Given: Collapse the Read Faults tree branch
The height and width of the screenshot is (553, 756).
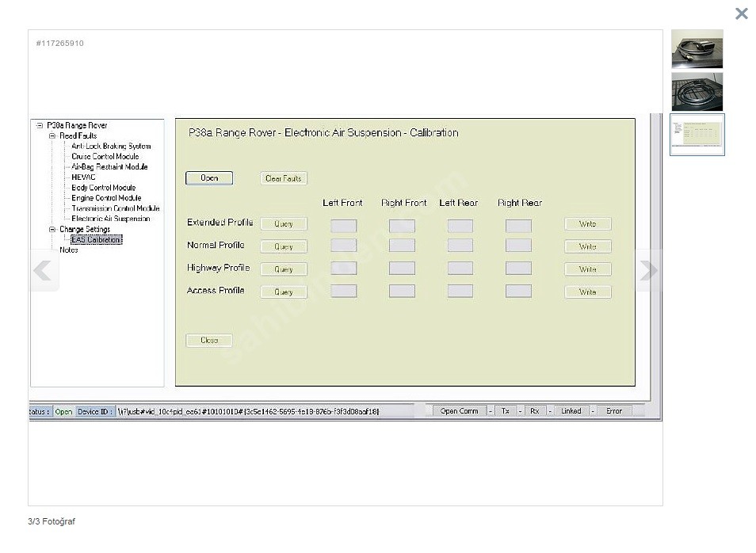Looking at the screenshot, I should click(x=52, y=135).
